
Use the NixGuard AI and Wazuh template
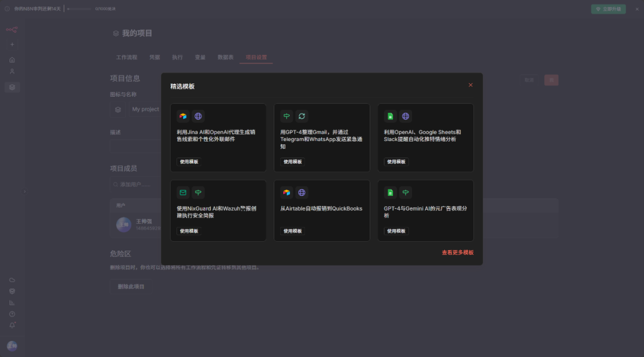(189, 231)
